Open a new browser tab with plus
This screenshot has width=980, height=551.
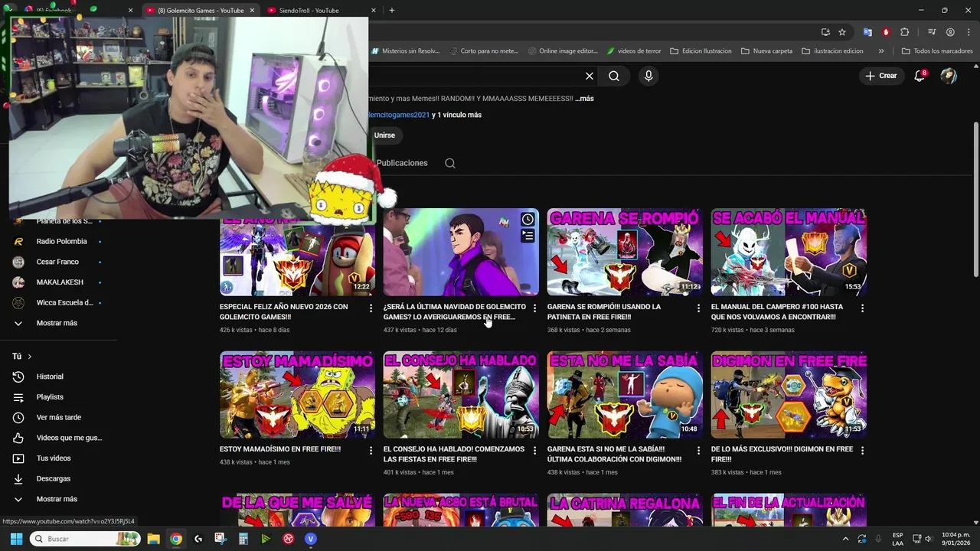392,10
